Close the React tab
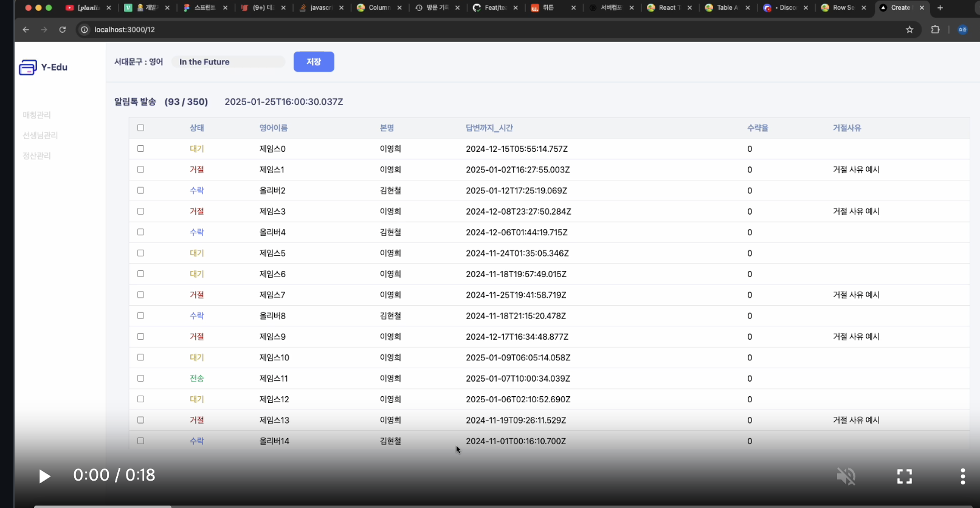 tap(689, 8)
